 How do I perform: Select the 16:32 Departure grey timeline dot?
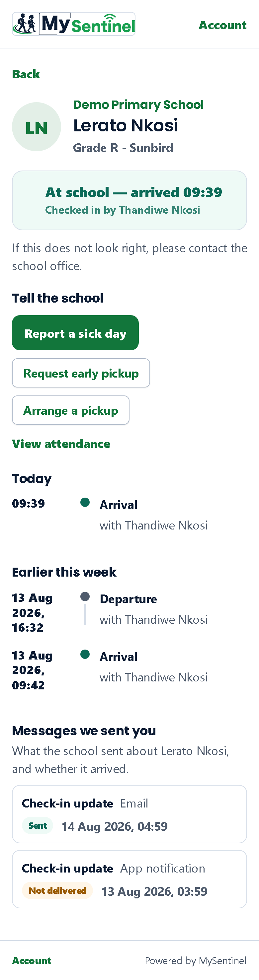(x=85, y=596)
